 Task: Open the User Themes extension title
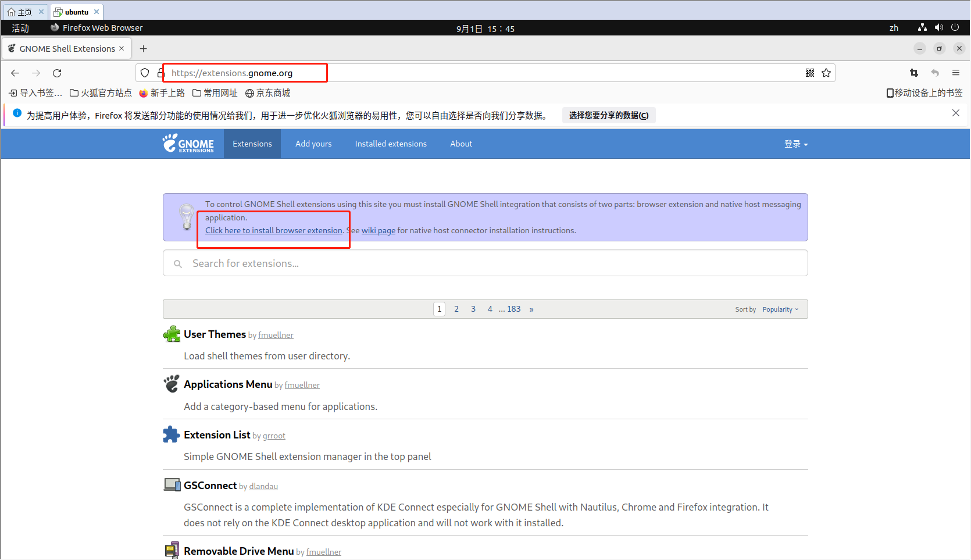(x=215, y=334)
